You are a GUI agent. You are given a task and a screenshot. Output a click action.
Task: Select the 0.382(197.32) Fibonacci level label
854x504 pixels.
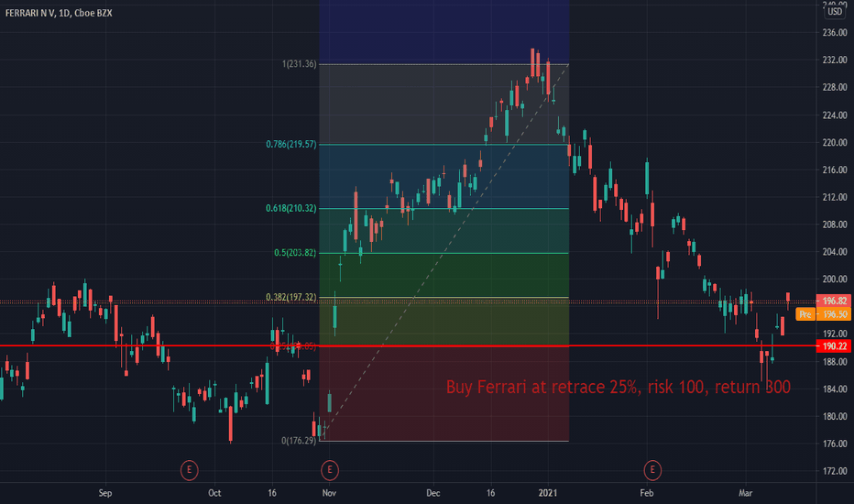290,297
